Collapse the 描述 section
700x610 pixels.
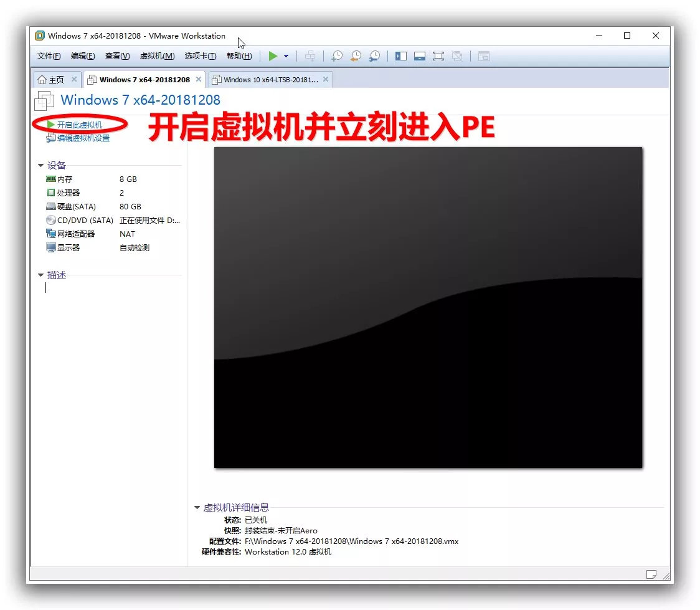pyautogui.click(x=40, y=275)
